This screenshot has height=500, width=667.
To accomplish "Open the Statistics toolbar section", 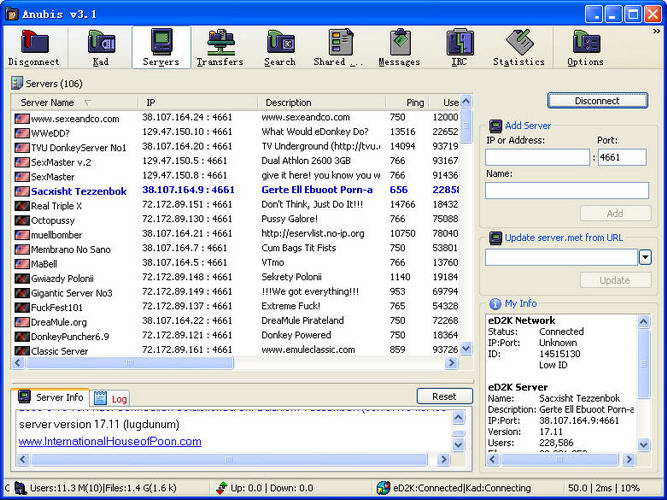I will coord(519,42).
